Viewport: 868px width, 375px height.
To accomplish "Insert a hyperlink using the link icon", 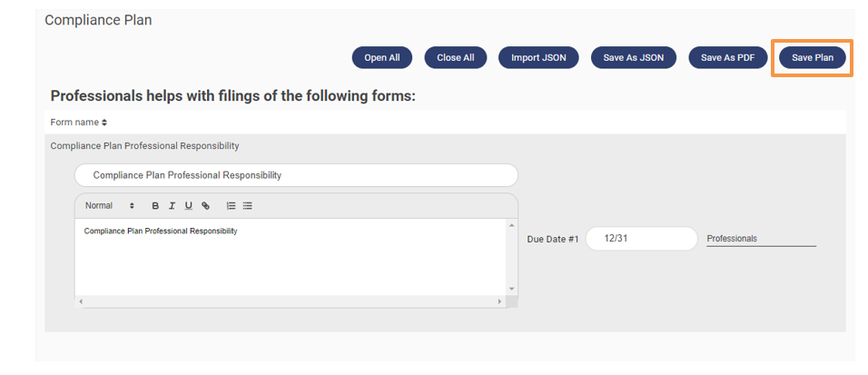I will point(205,206).
